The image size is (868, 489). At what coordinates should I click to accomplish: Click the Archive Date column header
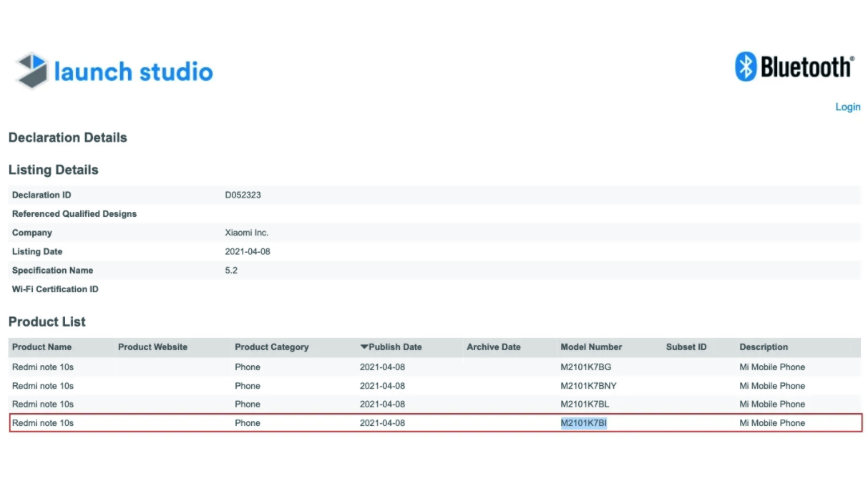[x=493, y=347]
